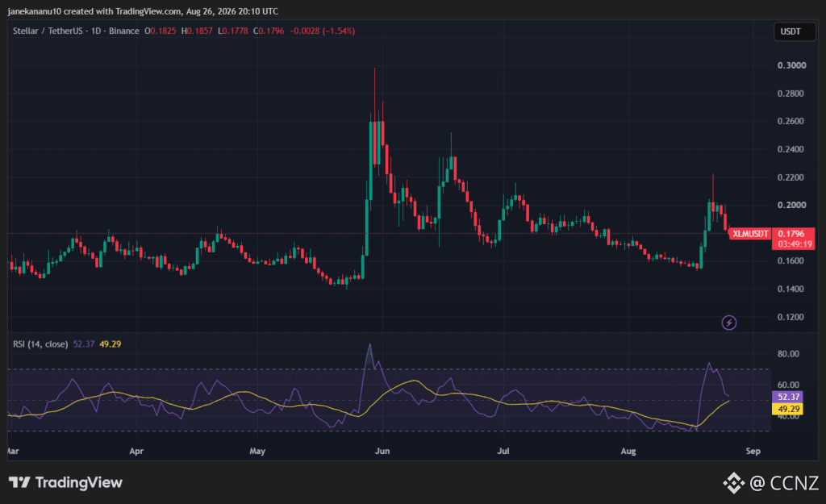Click the janekananu10 created with TradingView.com caption
Viewport: 826px width, 504px height.
[143, 11]
